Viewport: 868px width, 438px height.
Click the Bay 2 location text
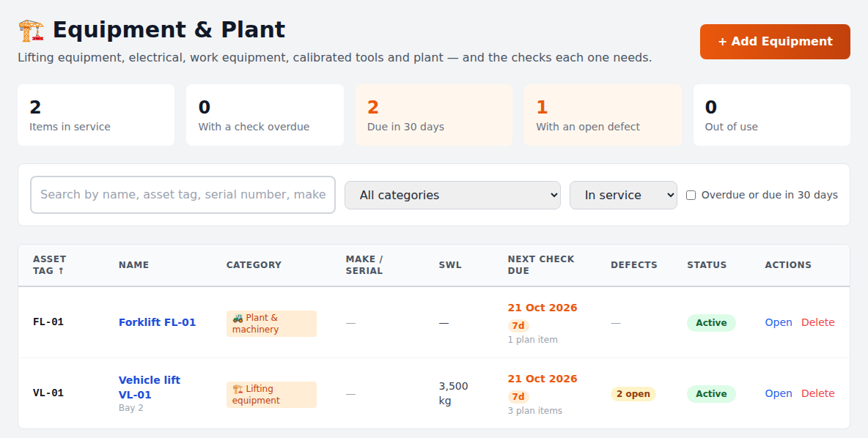point(130,408)
